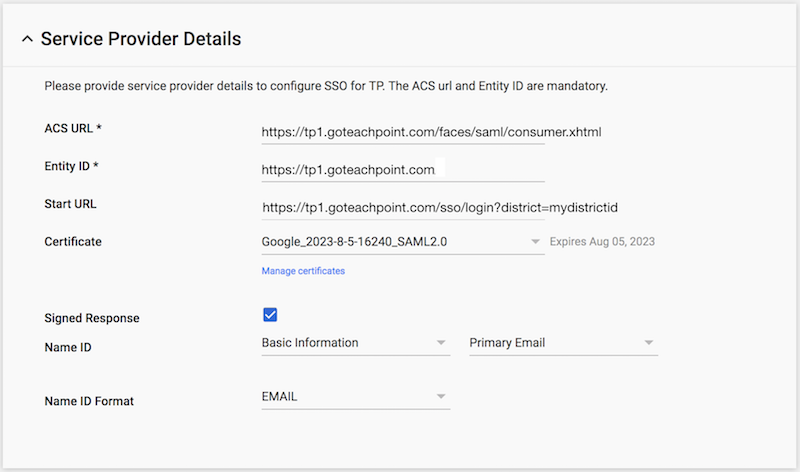
Task: Focus the Entity ID text field
Action: [x=403, y=170]
